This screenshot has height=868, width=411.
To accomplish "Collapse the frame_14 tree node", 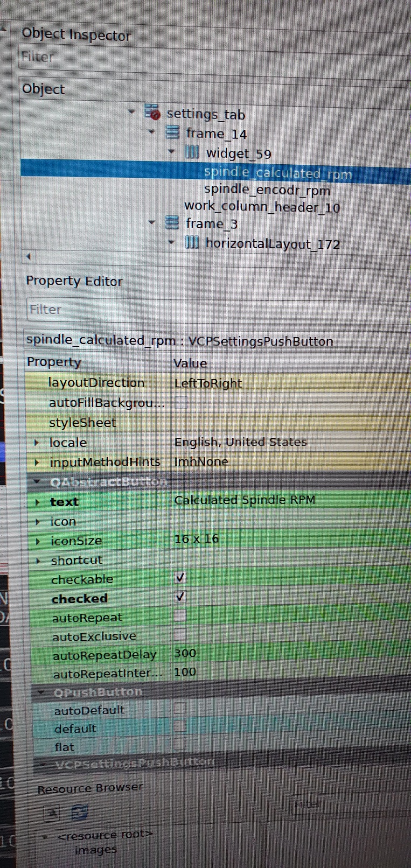I will tap(152, 131).
